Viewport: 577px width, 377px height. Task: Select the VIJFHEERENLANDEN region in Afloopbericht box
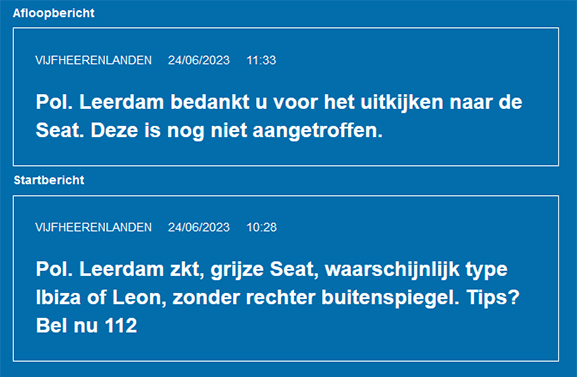pos(93,60)
